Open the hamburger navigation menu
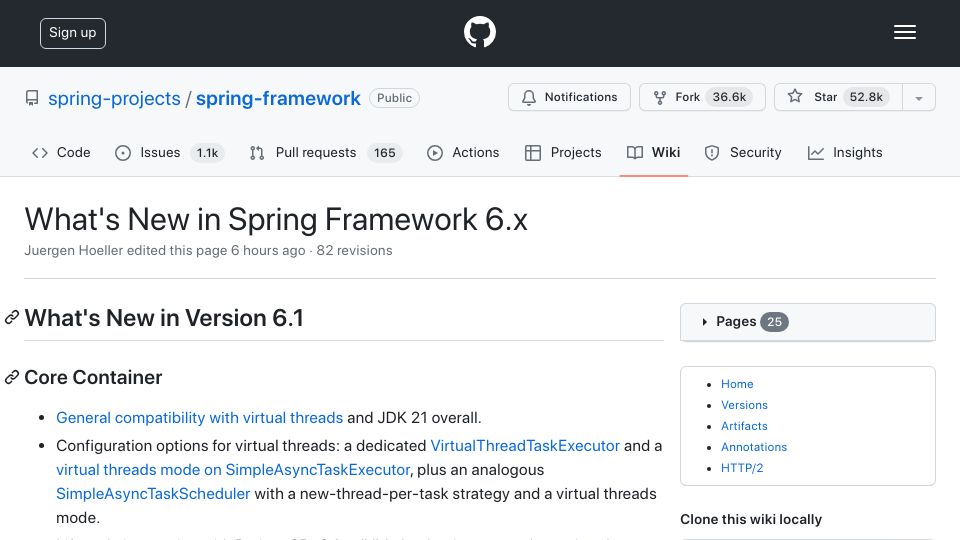The image size is (960, 540). coord(904,32)
